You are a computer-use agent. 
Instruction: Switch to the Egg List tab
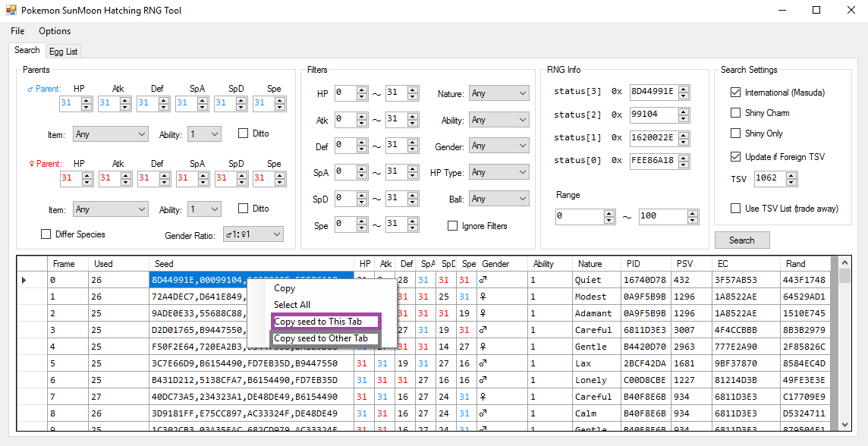pos(63,52)
